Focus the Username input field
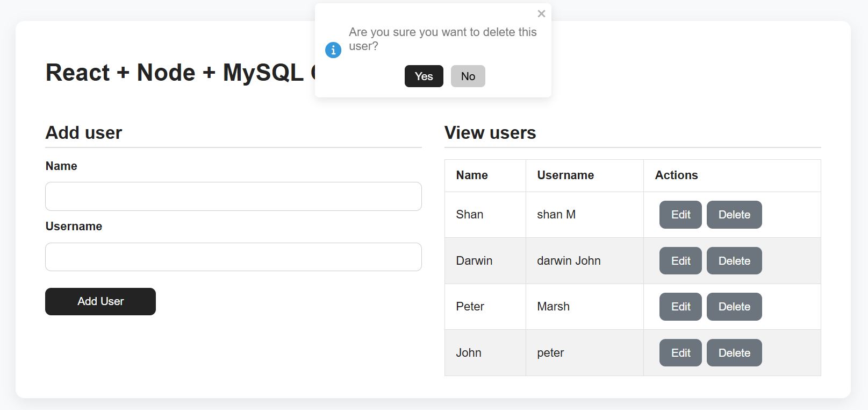Screen dimensions: 868x410 [x=233, y=257]
